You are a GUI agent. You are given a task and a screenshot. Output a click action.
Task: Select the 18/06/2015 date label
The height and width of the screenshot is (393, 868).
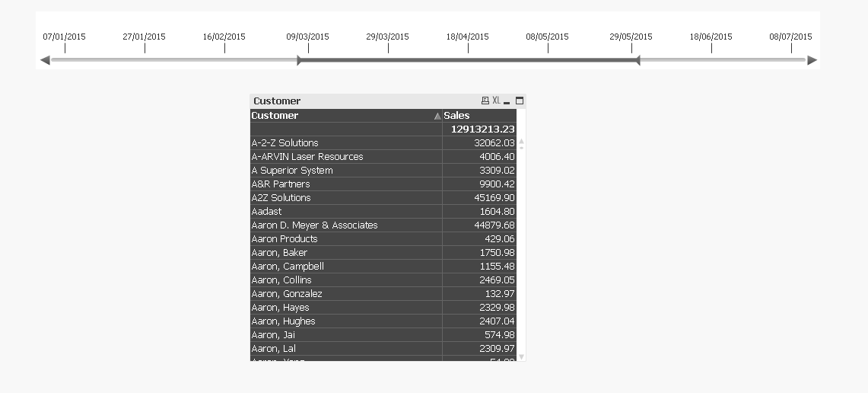click(711, 37)
